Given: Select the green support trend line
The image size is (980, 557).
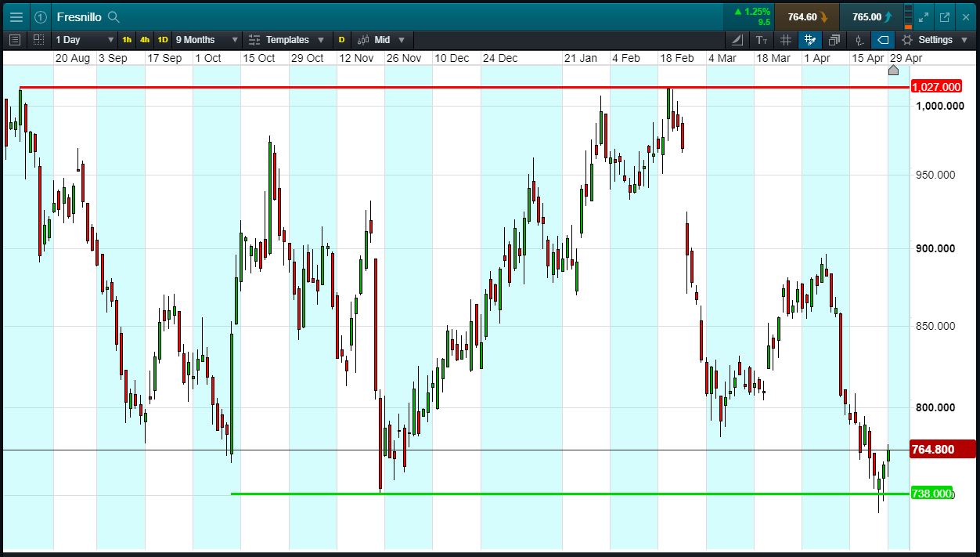Looking at the screenshot, I should [x=571, y=494].
